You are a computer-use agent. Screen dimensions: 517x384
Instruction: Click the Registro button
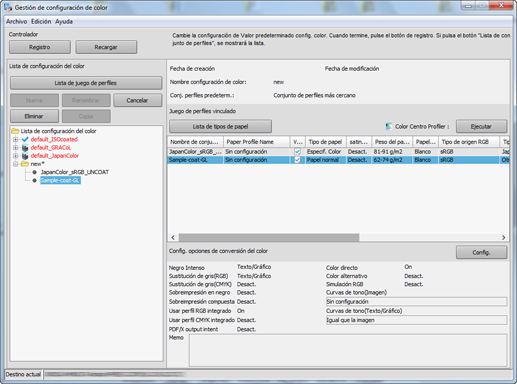pos(40,47)
